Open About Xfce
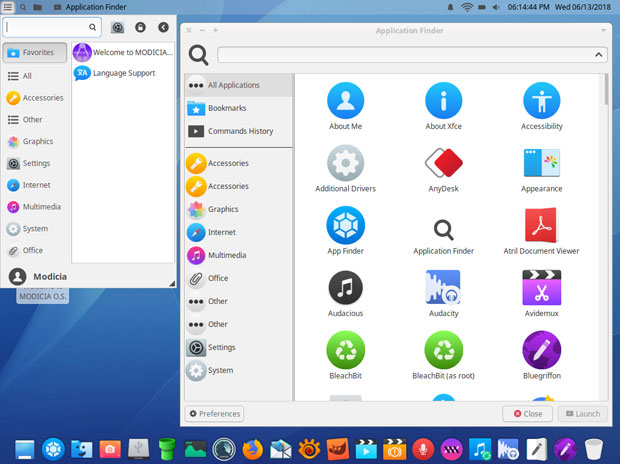 443,106
